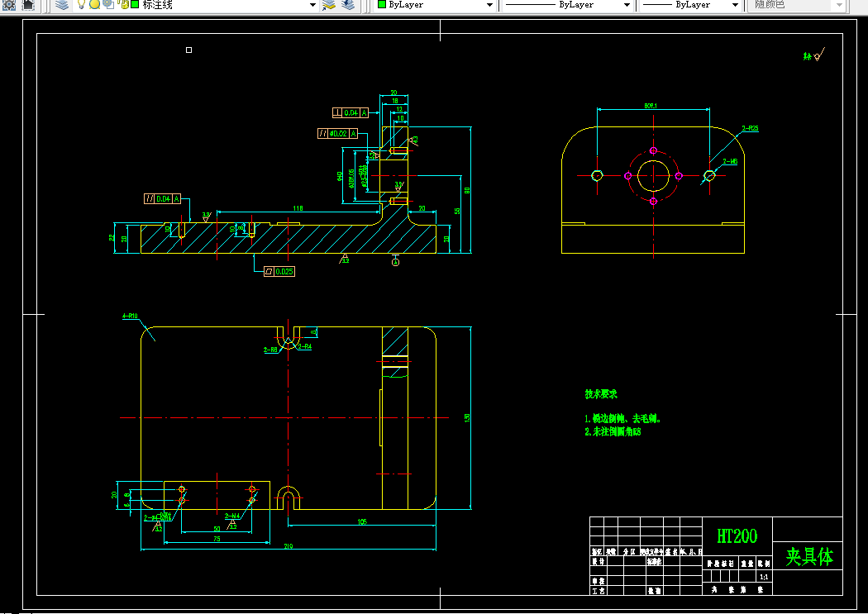Image resolution: width=868 pixels, height=614 pixels.
Task: Click the datum A symbol below base
Action: coord(395,260)
